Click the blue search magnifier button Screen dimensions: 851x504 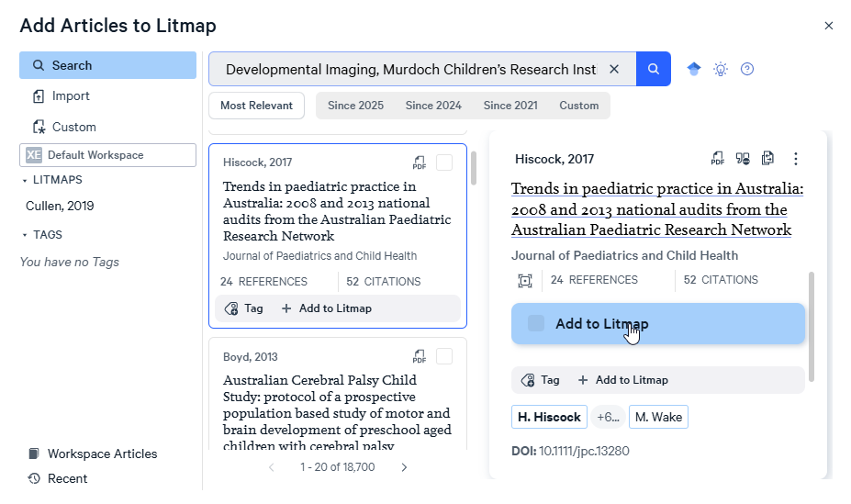(653, 69)
